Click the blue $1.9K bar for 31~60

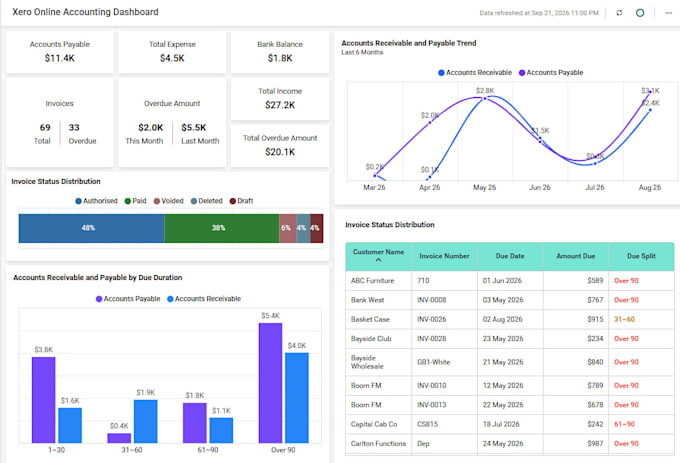pos(145,421)
